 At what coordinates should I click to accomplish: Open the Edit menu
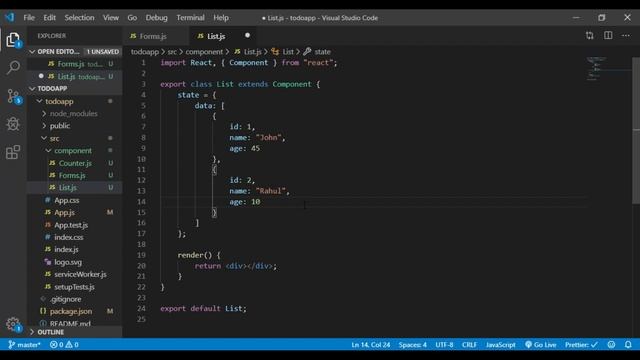pyautogui.click(x=49, y=18)
